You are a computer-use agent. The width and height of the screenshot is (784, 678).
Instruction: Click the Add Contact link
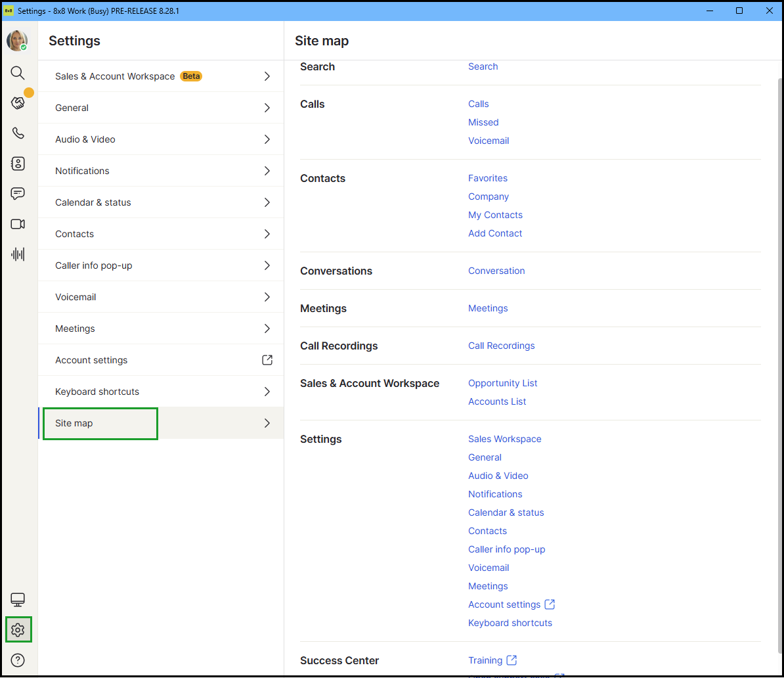tap(495, 233)
